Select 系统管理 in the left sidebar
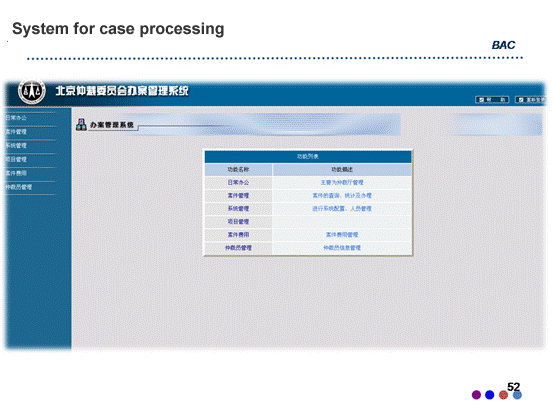Image resolution: width=553 pixels, height=415 pixels. pos(16,146)
